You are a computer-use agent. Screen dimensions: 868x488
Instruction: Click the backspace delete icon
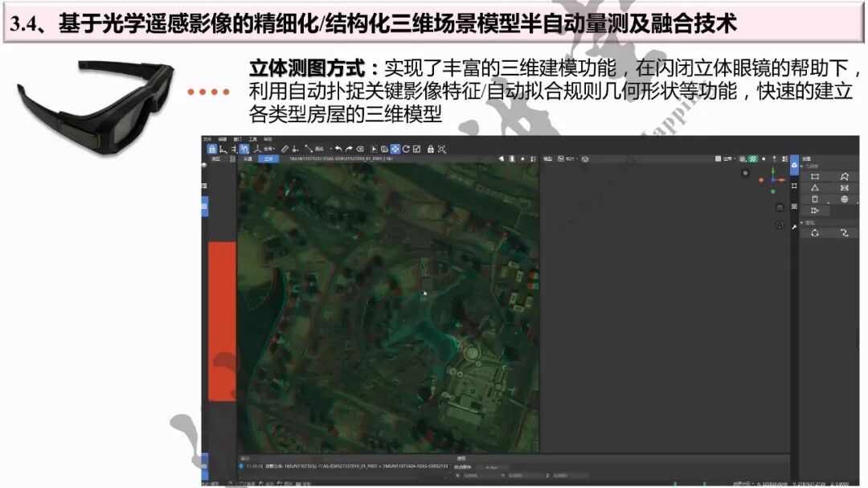(x=360, y=149)
